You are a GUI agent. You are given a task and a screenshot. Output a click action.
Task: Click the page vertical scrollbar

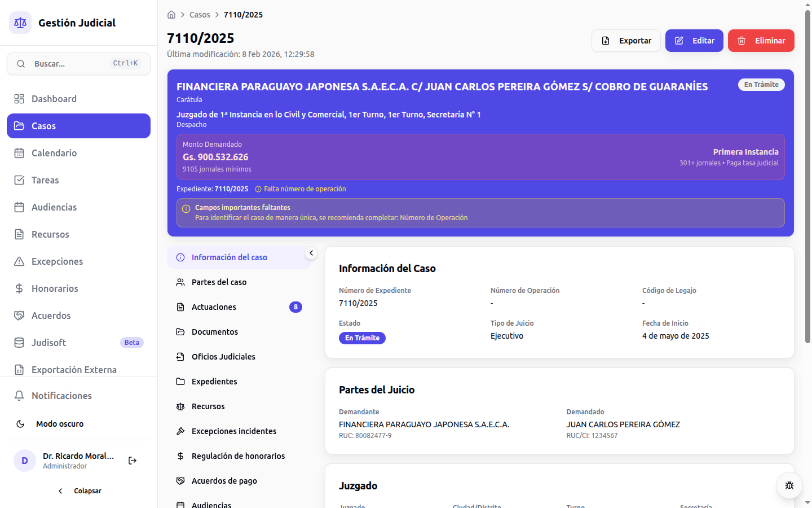pyautogui.click(x=807, y=177)
